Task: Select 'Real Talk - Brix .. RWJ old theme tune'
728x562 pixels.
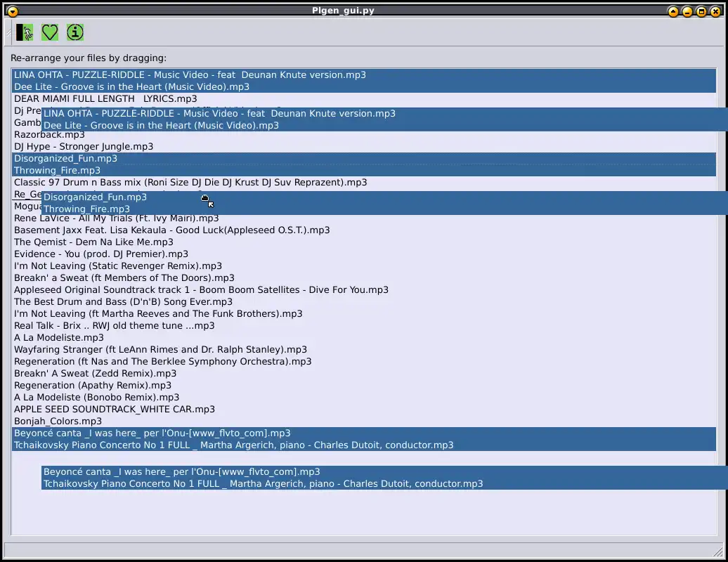Action: tap(364, 326)
